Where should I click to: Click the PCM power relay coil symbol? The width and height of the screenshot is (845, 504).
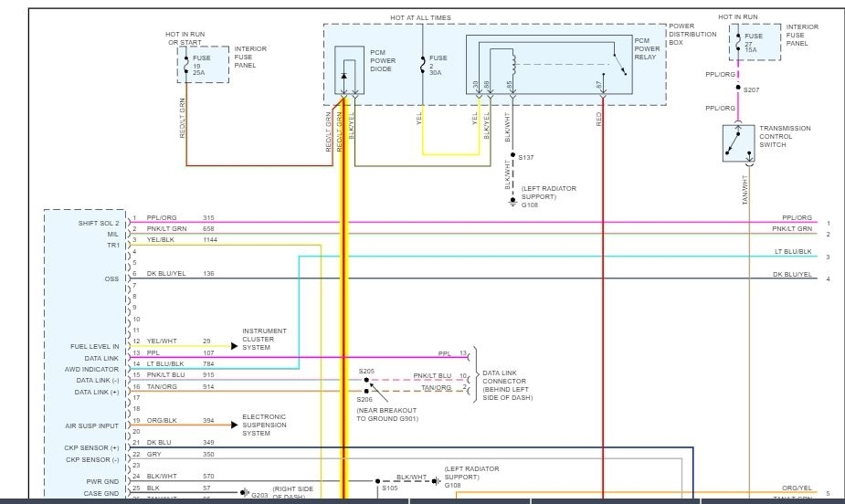(513, 64)
